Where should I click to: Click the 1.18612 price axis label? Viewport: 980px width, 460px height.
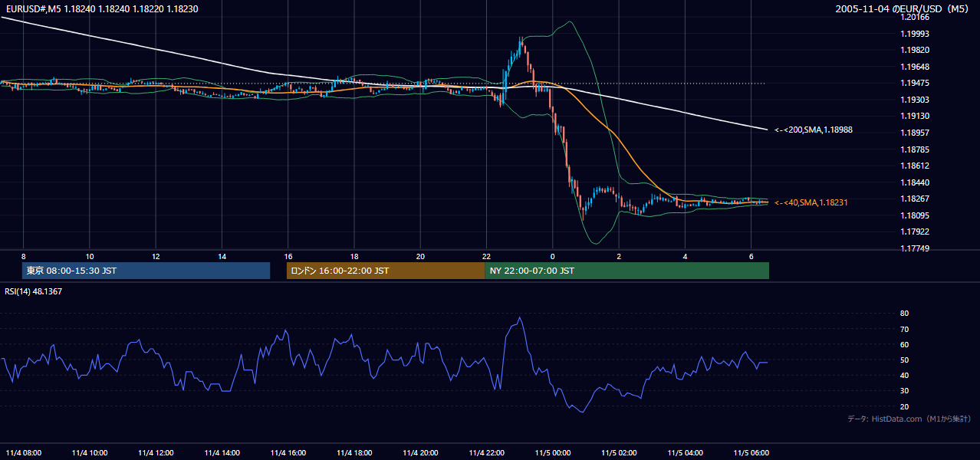coord(913,166)
